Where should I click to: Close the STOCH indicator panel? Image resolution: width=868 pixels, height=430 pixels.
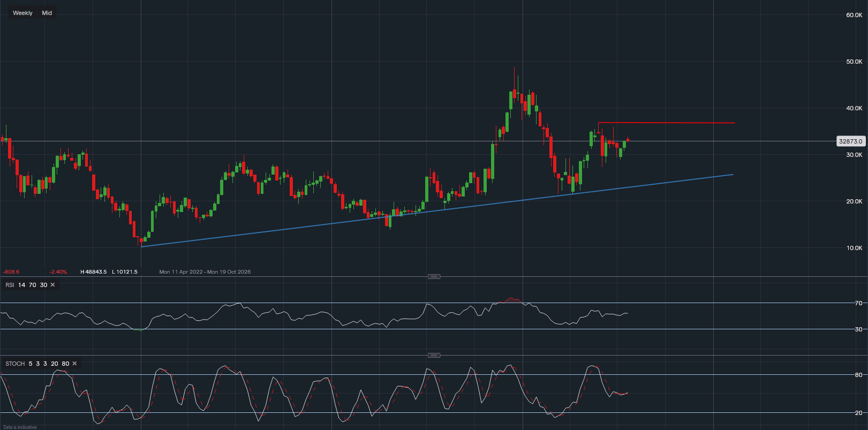(x=74, y=364)
